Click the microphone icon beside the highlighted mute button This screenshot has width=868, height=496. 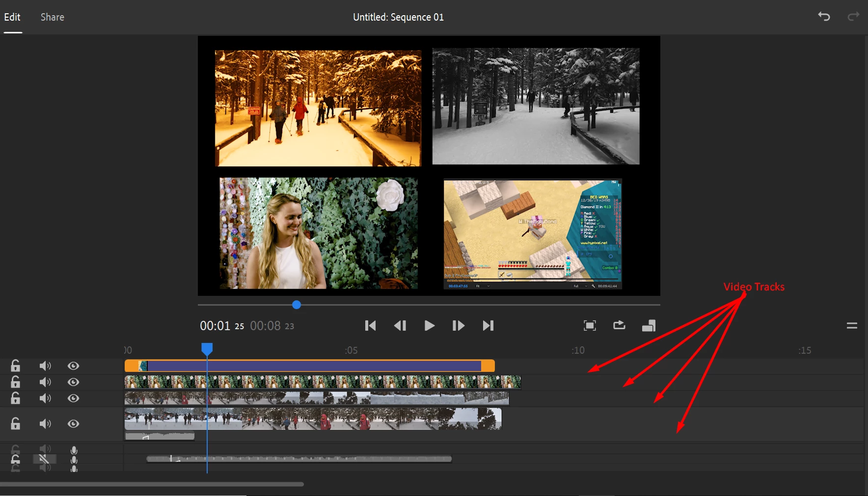coord(74,460)
